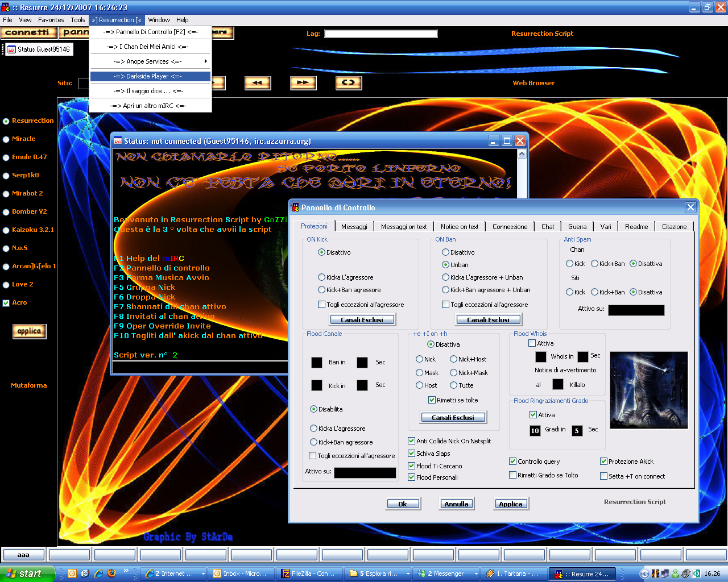Click the Flood Canale Ban in color box
This screenshot has width=728, height=582.
click(x=317, y=363)
